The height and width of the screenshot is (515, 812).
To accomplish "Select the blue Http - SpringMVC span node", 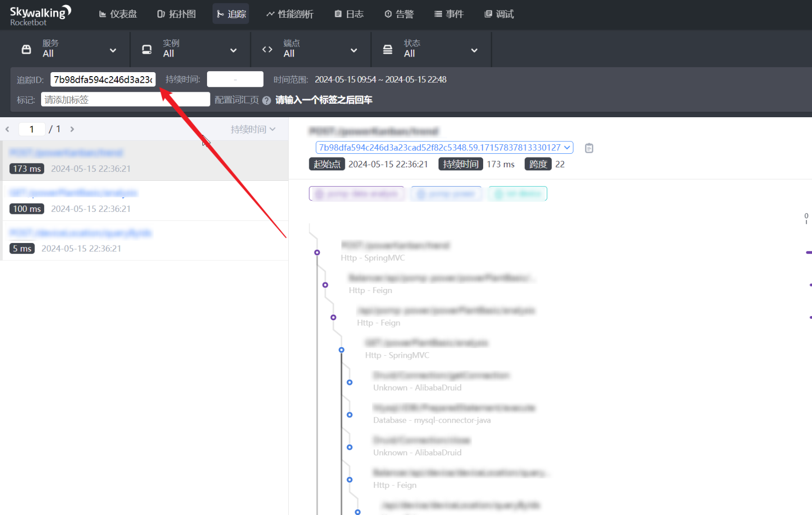I will tap(341, 350).
